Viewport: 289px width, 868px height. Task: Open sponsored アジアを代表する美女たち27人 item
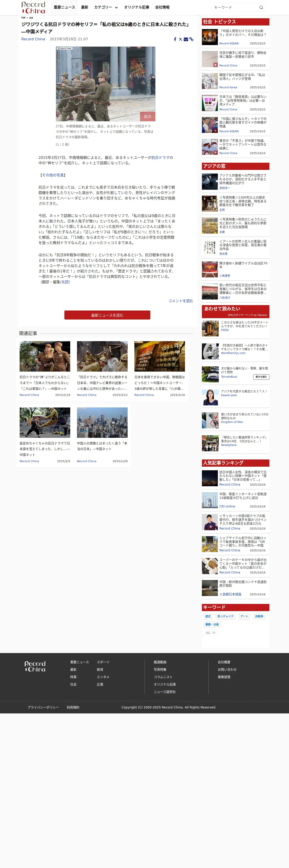point(244,391)
